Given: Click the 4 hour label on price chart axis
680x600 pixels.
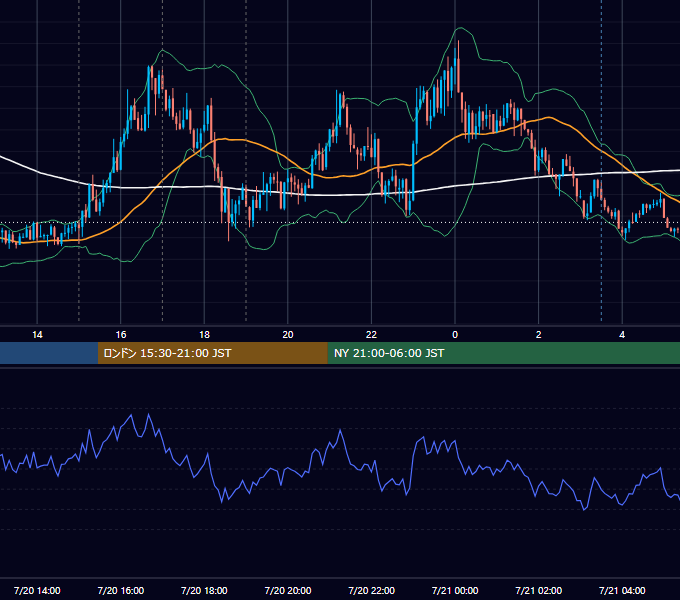Looking at the screenshot, I should click(622, 335).
